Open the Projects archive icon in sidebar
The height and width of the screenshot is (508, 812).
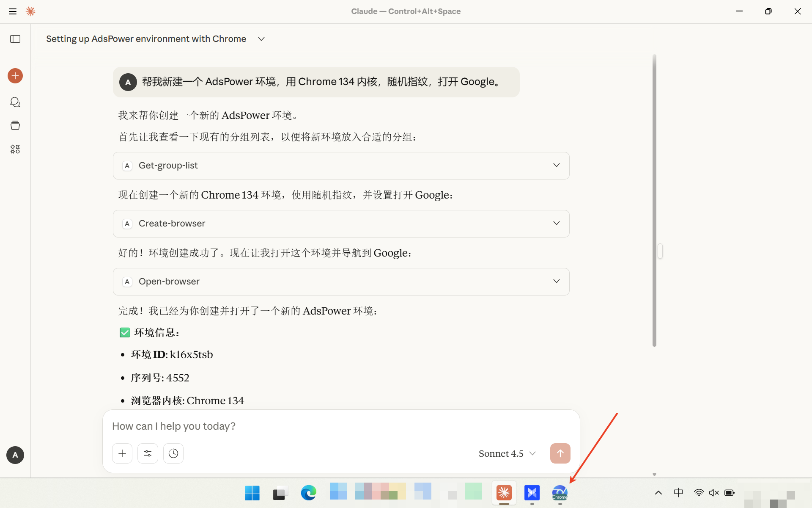click(15, 125)
